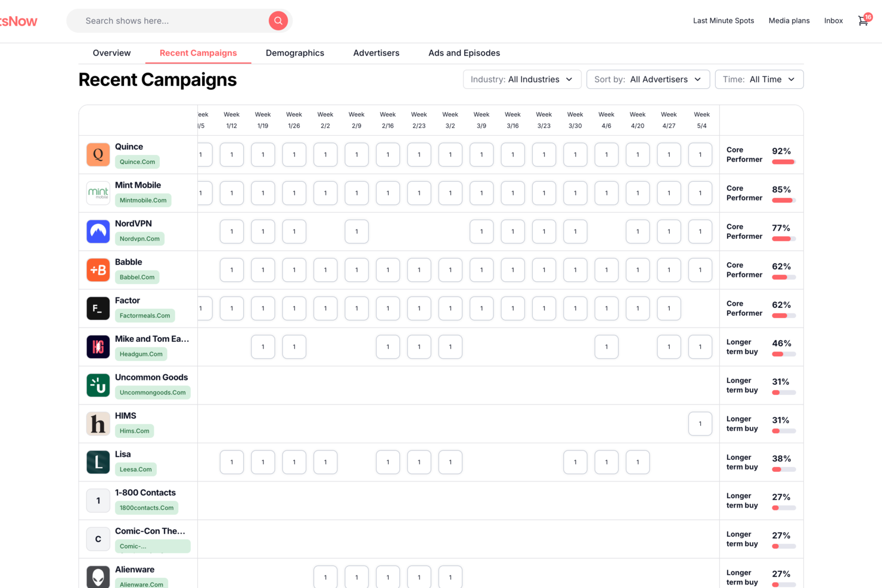Select the Recent Campaigns tab
This screenshot has height=588, width=882.
(x=198, y=53)
